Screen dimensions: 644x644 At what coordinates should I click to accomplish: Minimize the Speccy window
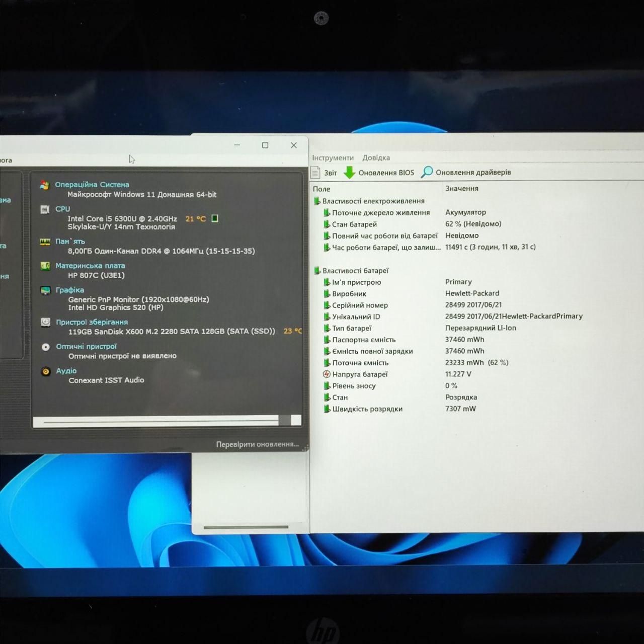click(237, 145)
